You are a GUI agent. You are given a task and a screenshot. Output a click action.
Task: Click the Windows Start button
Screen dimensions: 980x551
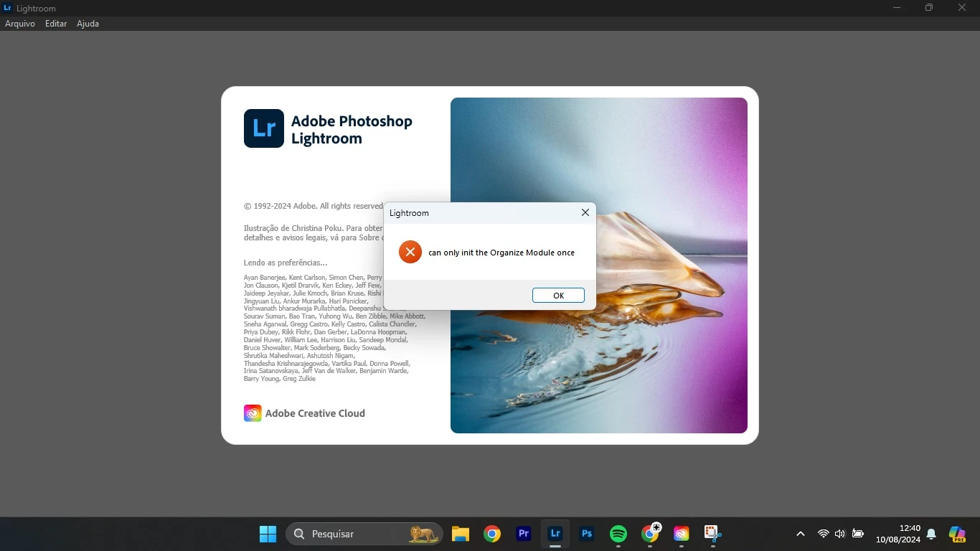pyautogui.click(x=268, y=534)
